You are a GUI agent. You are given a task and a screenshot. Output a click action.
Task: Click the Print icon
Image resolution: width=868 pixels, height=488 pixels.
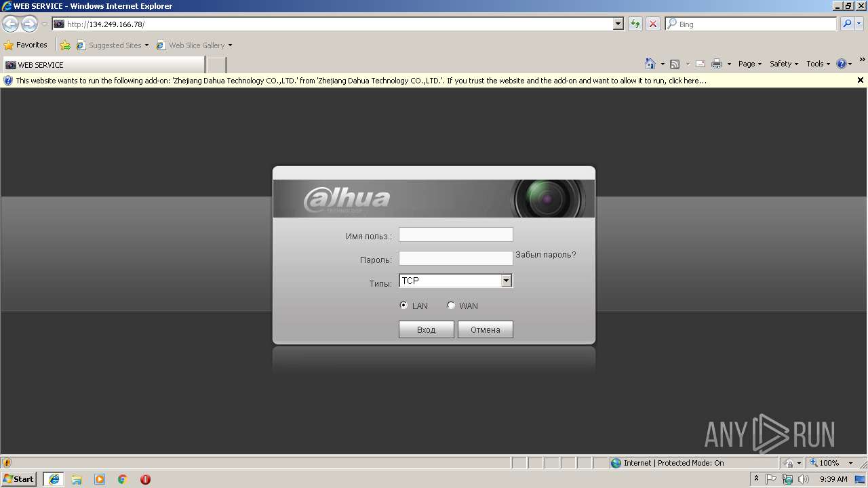717,64
